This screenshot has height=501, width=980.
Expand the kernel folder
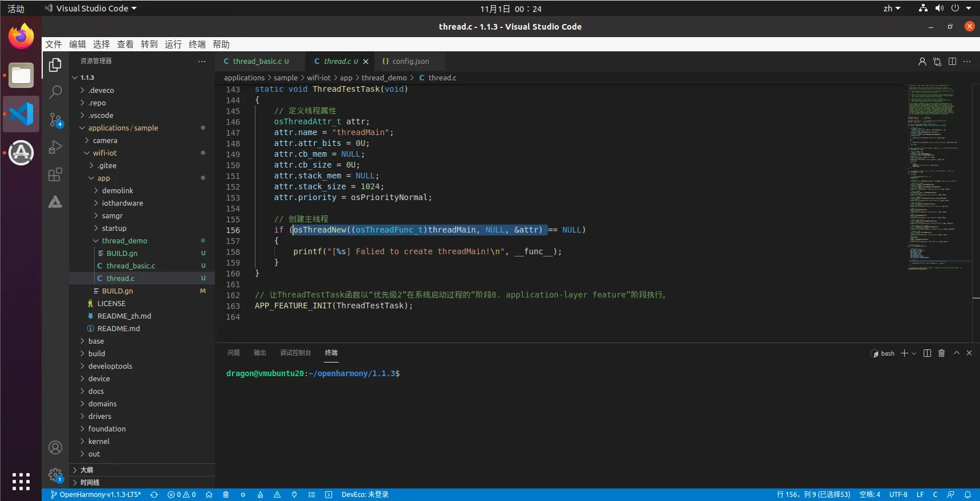[x=99, y=441]
